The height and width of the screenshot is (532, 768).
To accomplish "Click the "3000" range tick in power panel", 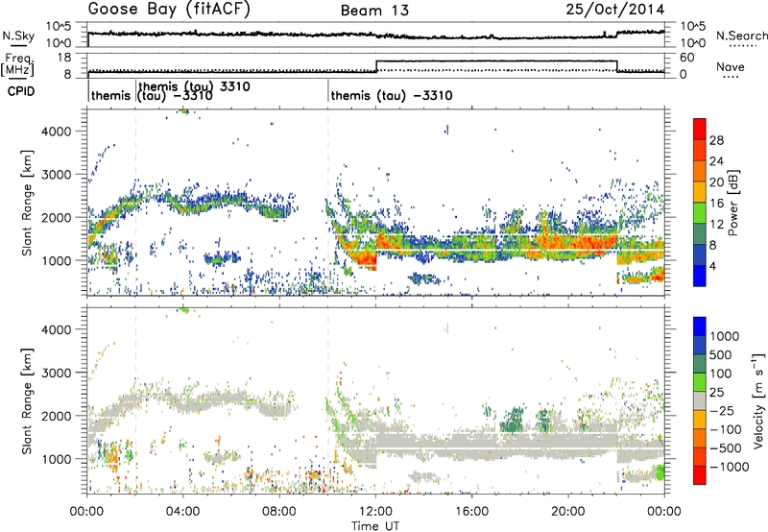I will (56, 175).
